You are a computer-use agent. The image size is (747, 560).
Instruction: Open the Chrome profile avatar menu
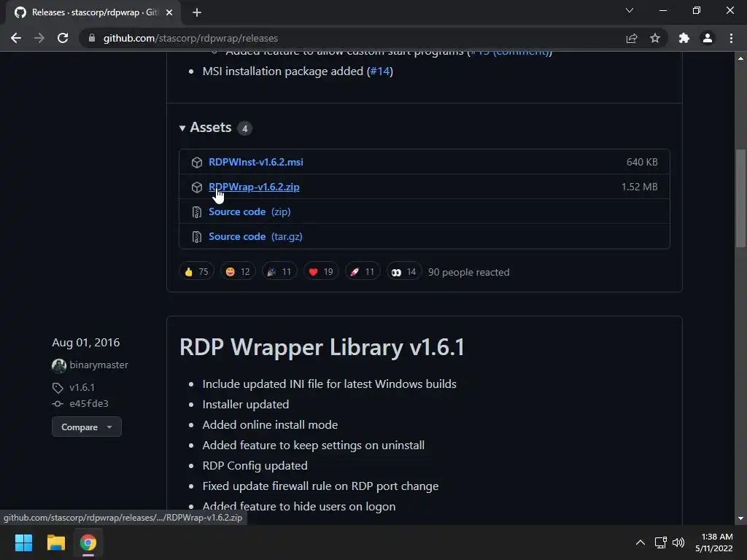click(x=708, y=38)
